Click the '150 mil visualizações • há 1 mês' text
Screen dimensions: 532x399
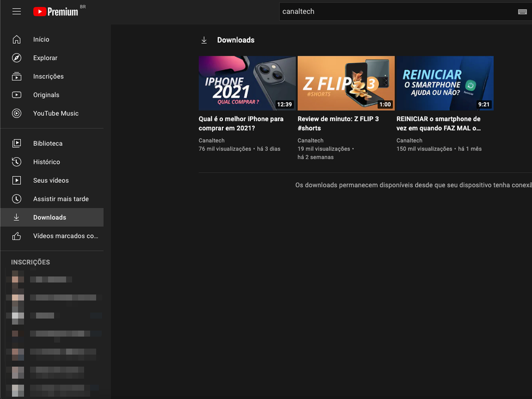pyautogui.click(x=439, y=149)
